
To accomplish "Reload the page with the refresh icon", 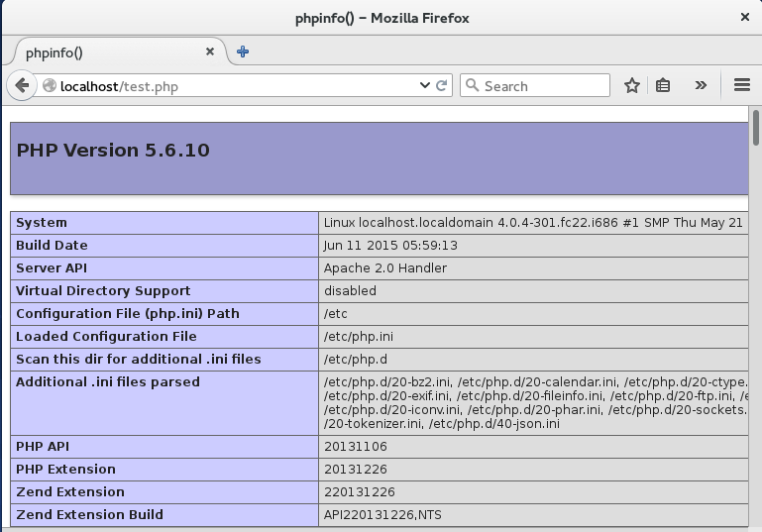I will [x=441, y=86].
